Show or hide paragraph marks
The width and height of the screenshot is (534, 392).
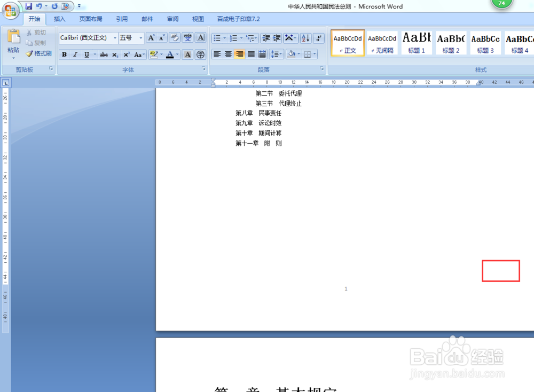319,38
